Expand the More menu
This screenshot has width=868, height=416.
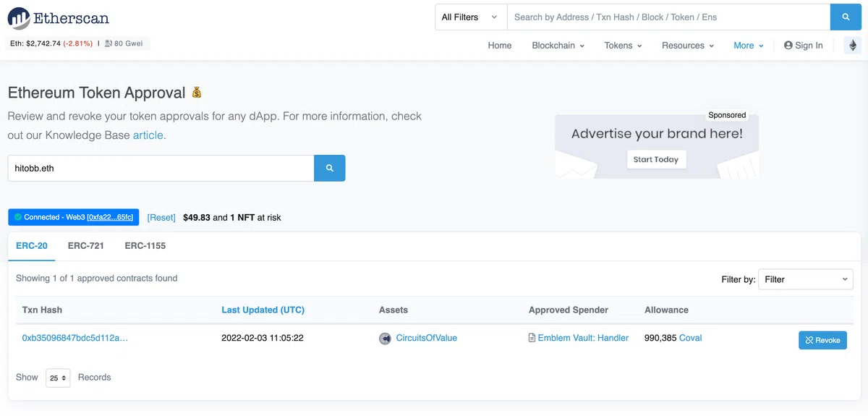748,46
